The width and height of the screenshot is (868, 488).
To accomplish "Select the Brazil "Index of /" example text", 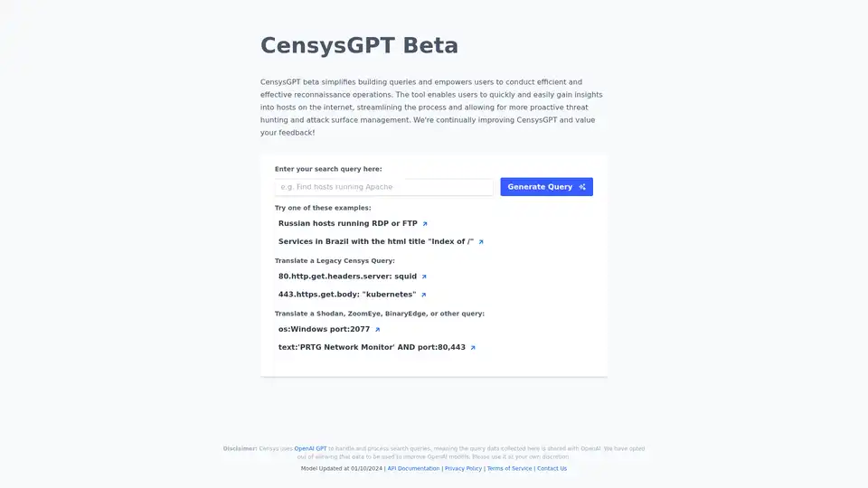I will pos(376,241).
